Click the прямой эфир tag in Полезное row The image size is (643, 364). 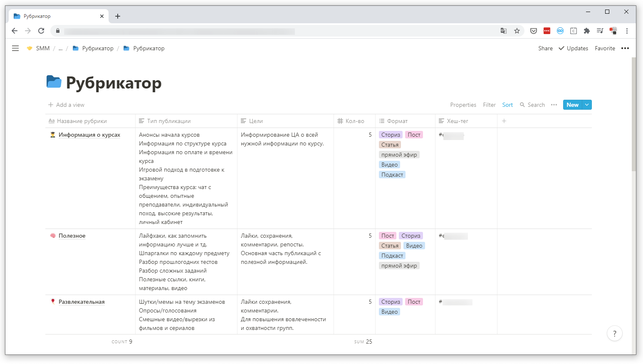[x=399, y=266]
